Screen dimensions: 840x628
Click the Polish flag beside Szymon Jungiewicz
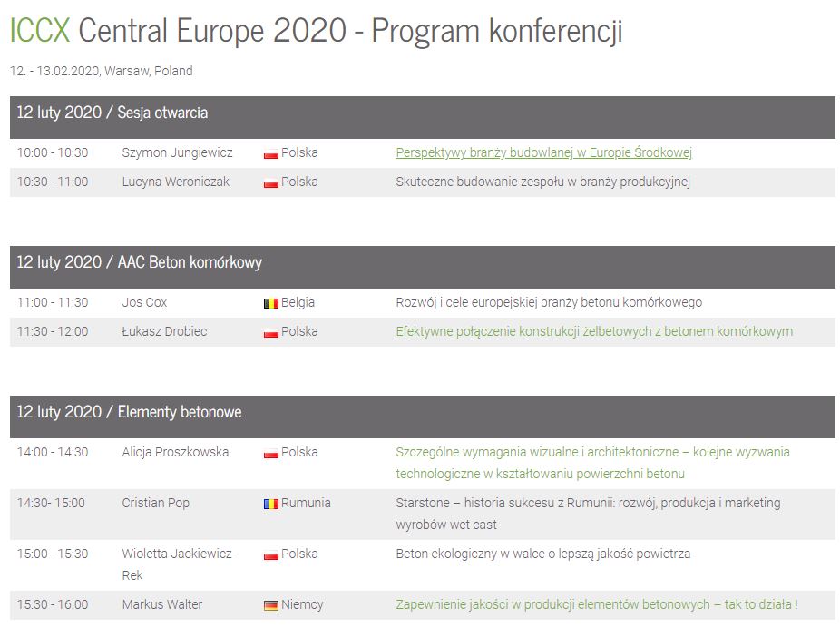click(271, 153)
